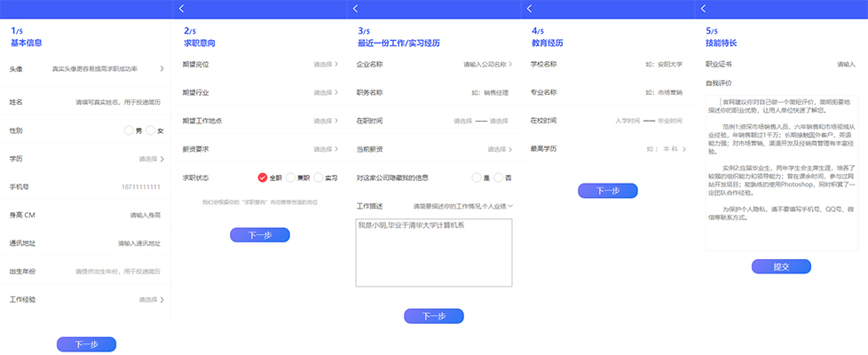Select 男 gender radio button
The height and width of the screenshot is (355, 868).
click(x=129, y=130)
